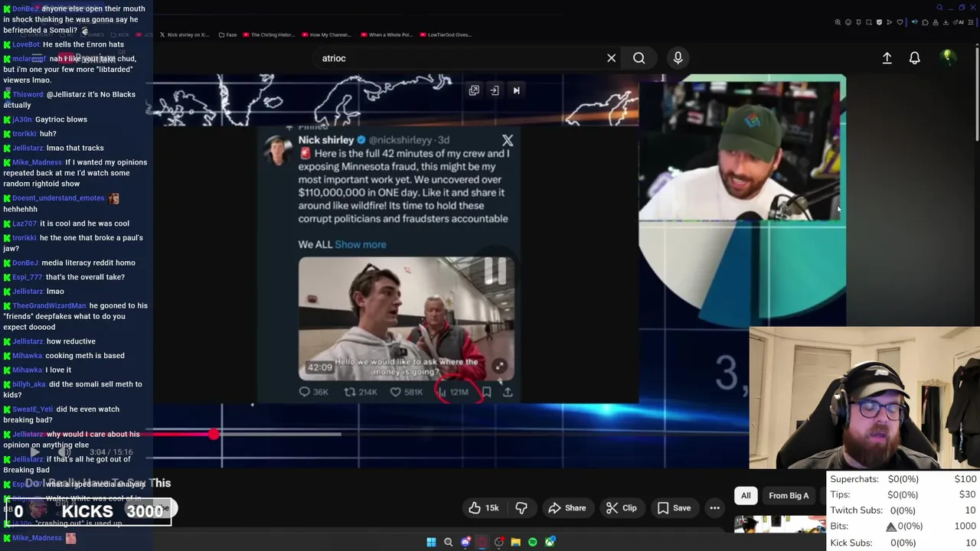Select the All filter chip
Screen dimensions: 980x551
pos(746,495)
